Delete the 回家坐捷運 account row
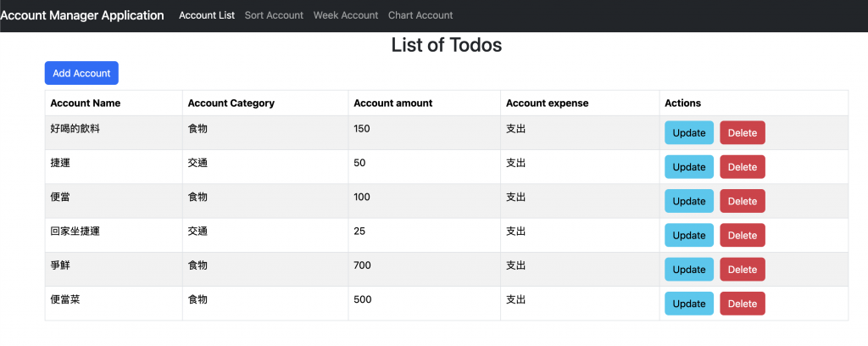The width and height of the screenshot is (868, 346). tap(742, 236)
